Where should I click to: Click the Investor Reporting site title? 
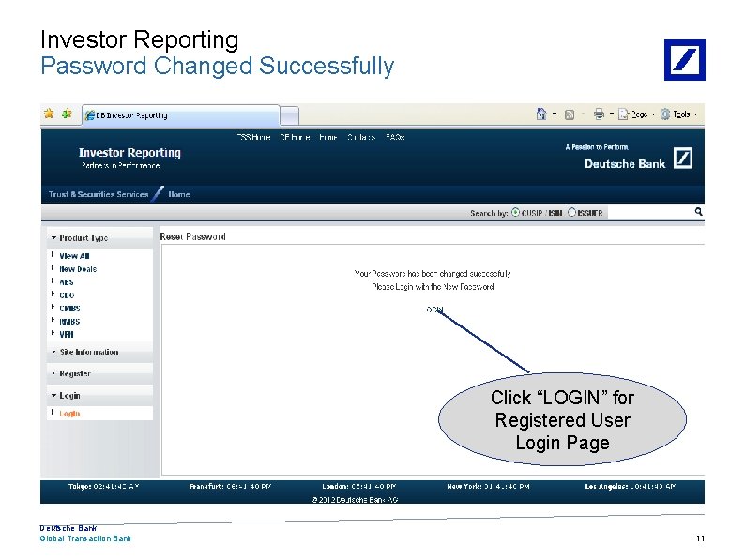tap(129, 153)
